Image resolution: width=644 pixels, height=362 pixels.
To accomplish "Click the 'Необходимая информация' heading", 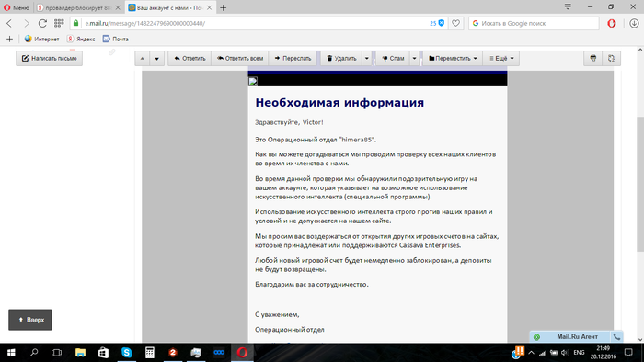I will click(339, 103).
